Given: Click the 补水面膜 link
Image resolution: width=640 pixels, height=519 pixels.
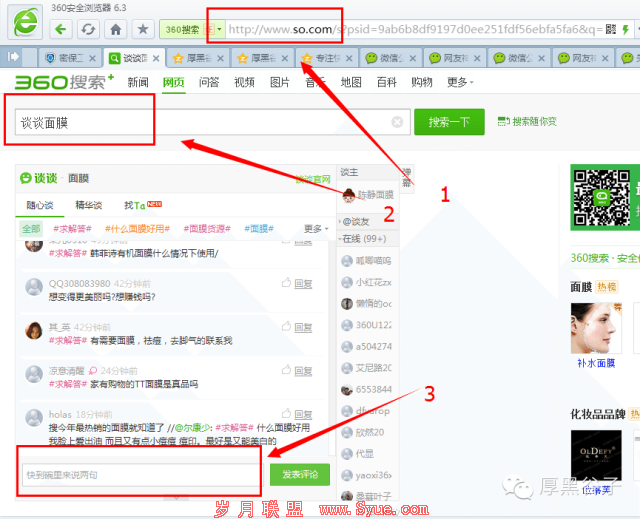Looking at the screenshot, I should [x=596, y=363].
